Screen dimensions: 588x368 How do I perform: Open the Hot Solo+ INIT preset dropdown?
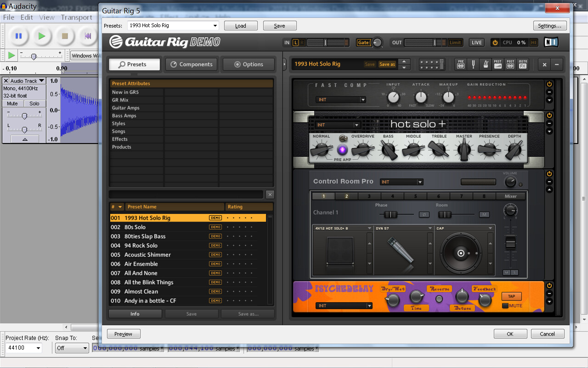coord(337,125)
